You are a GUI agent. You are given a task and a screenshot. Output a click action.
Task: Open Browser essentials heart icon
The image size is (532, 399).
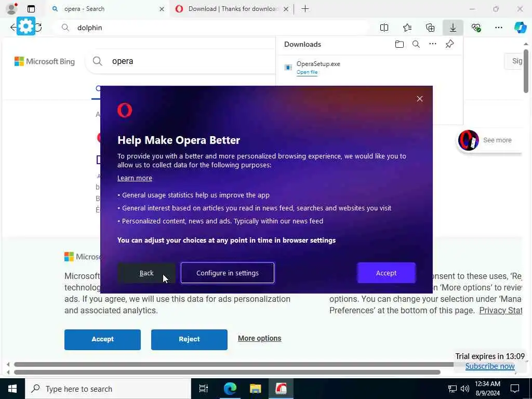click(x=476, y=28)
